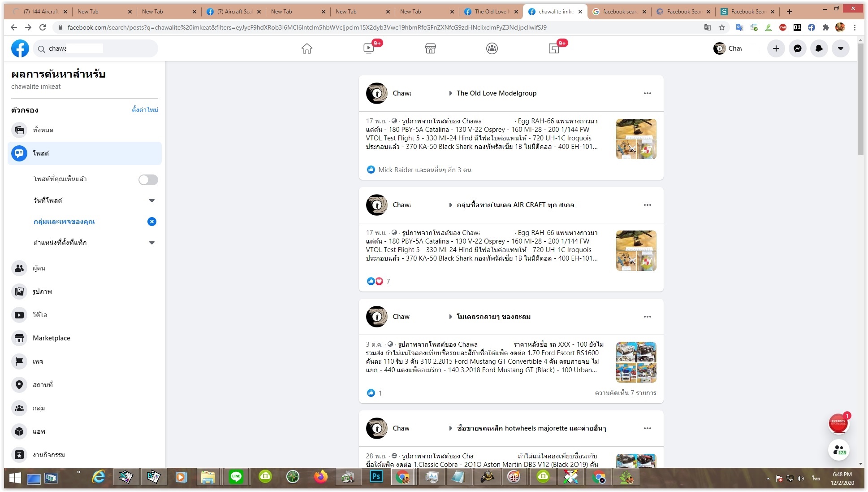This screenshot has width=868, height=492.
Task: Toggle posts you've seen switch
Action: (148, 179)
